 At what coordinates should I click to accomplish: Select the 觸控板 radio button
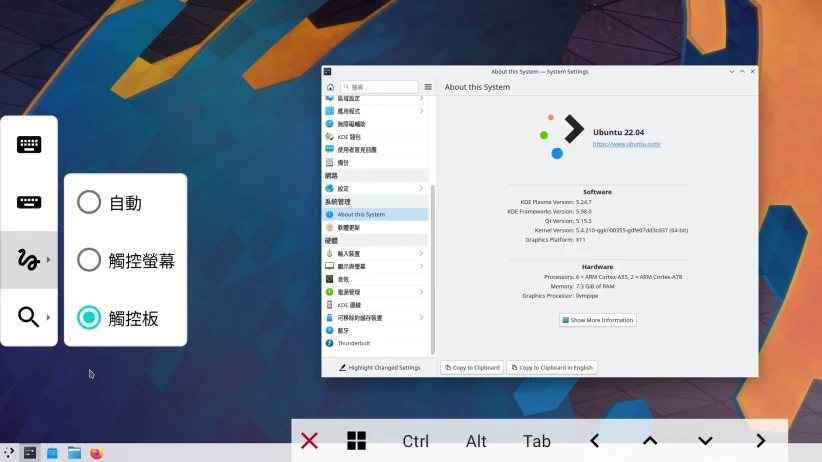click(89, 318)
